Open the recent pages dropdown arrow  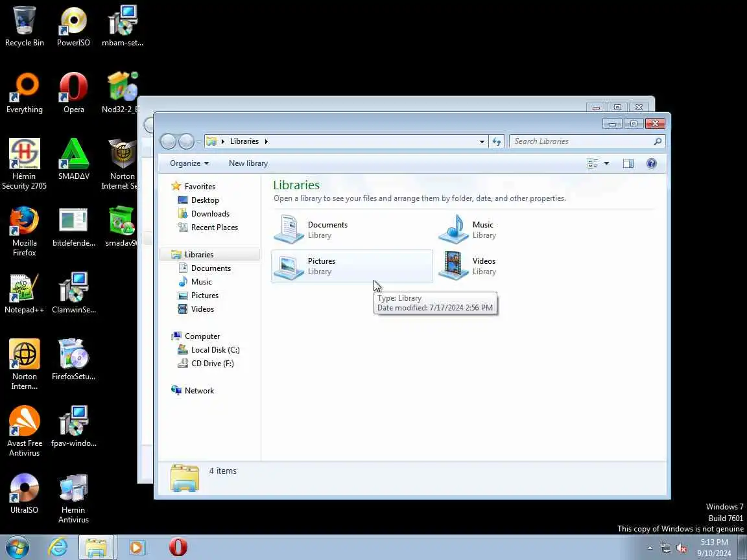tap(198, 141)
